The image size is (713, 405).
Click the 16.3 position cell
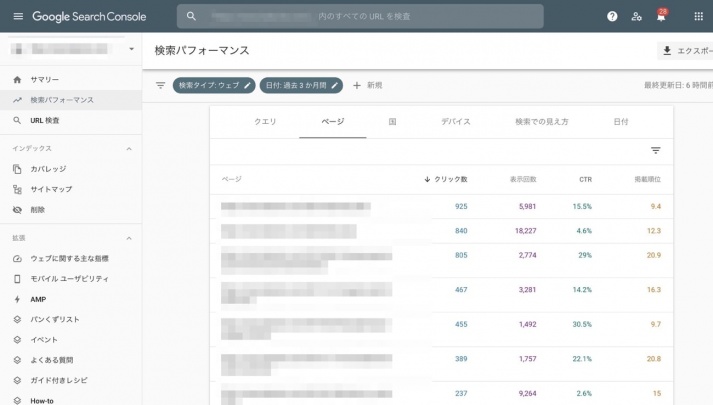[654, 290]
